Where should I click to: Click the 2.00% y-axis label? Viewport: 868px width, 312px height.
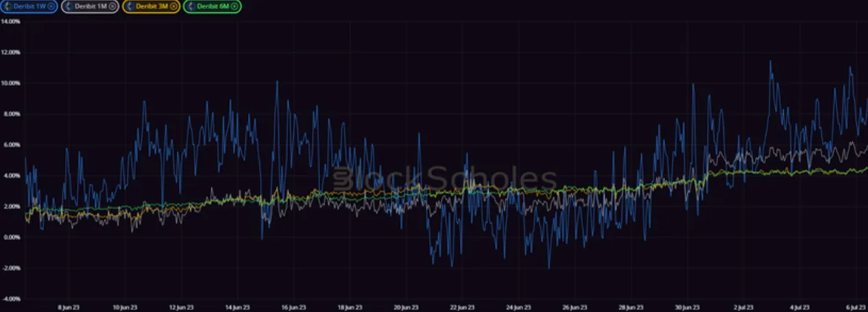[11, 206]
